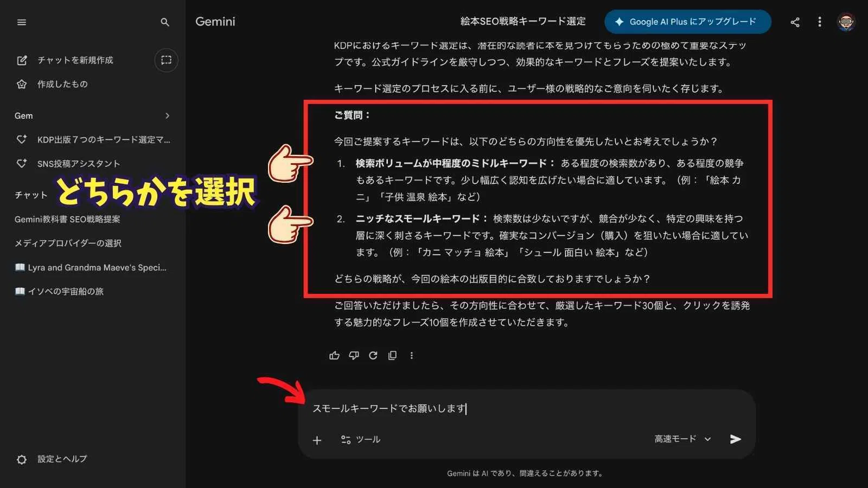Click the Gem section heading

pyautogui.click(x=24, y=115)
